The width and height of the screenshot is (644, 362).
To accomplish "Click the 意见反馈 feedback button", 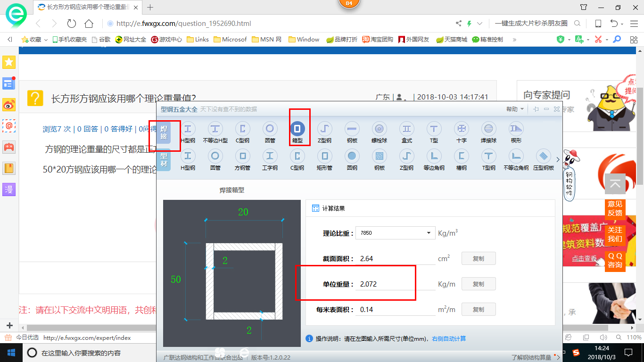I will pyautogui.click(x=615, y=208).
